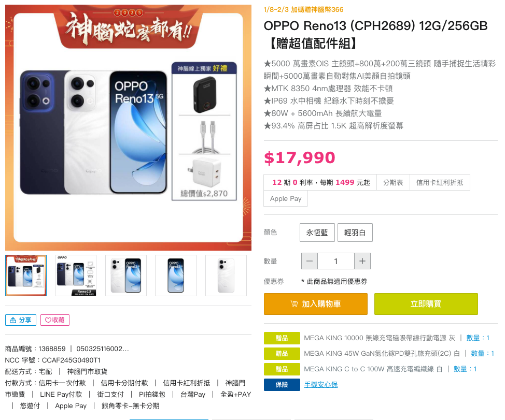Click the 立即購買 button
Viewport: 505px width, 420px height.
426,304
